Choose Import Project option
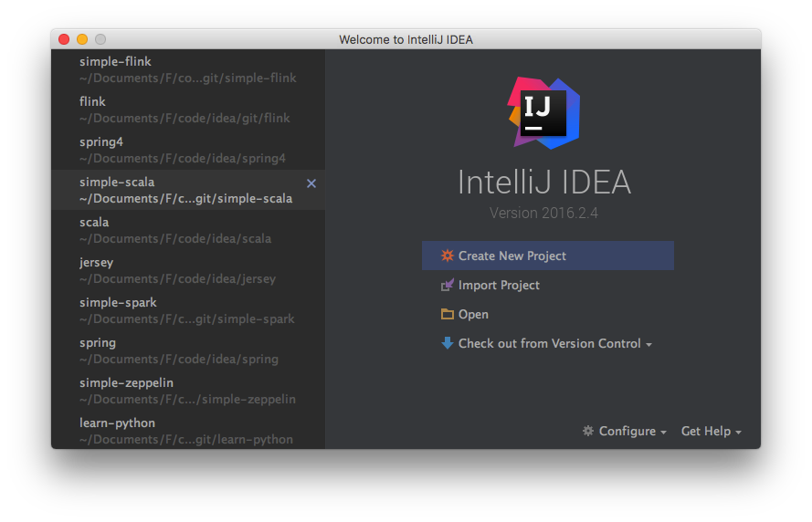This screenshot has height=522, width=812. pyautogui.click(x=499, y=286)
